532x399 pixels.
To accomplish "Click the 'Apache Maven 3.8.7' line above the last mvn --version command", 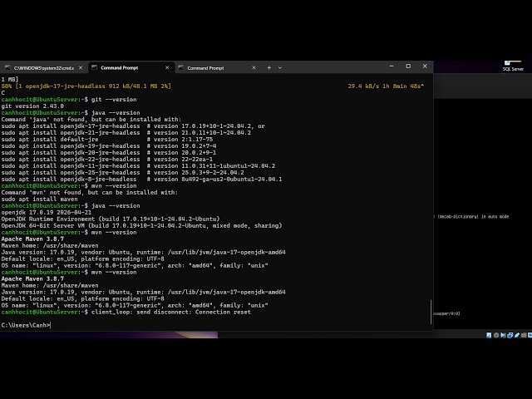I will (32, 239).
